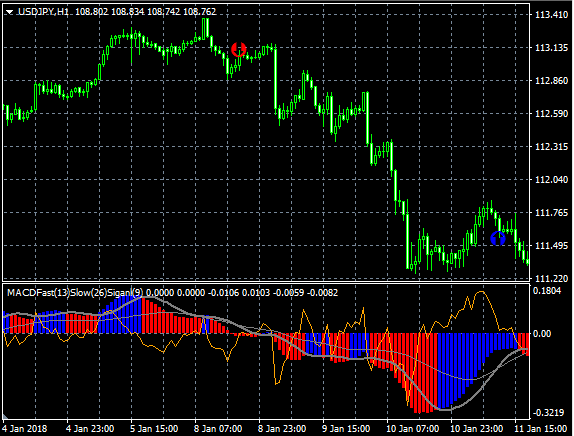The image size is (574, 436).
Task: Click the 4 Jan 2018 date label
Action: click(25, 428)
